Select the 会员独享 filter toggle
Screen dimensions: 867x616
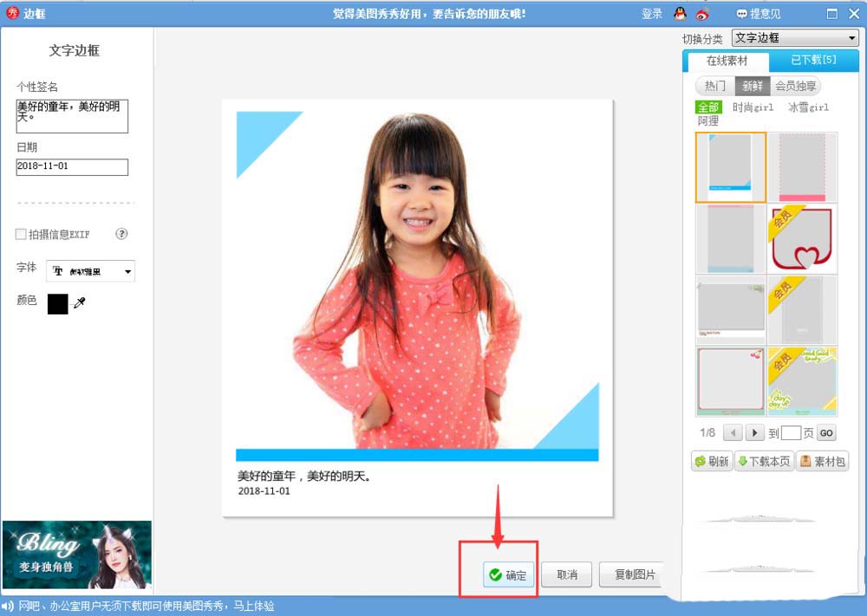[796, 86]
